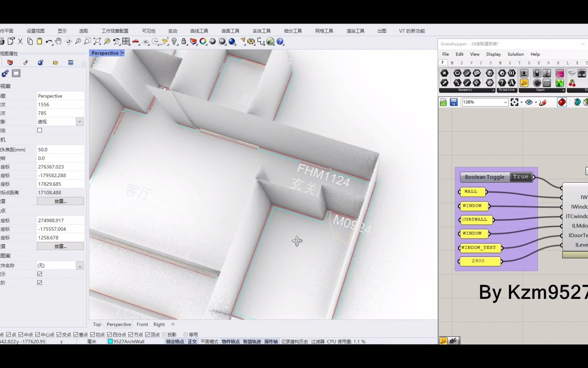Click the Zoom dynamic magnifier icon
Viewport: 588px width, 368px height.
pos(78,41)
